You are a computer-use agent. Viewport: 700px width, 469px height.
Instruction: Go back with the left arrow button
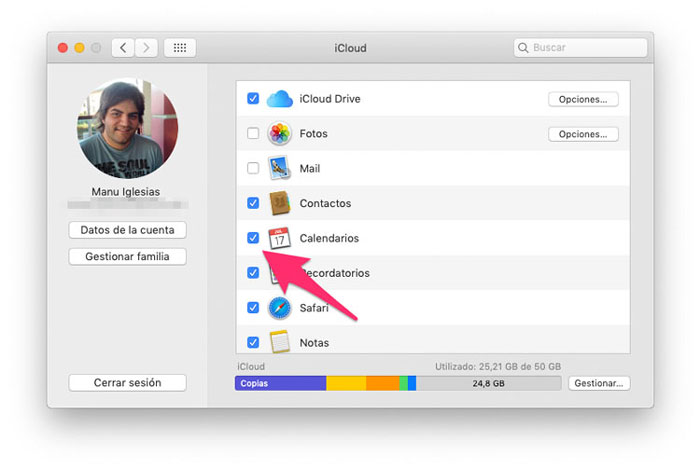tap(123, 48)
